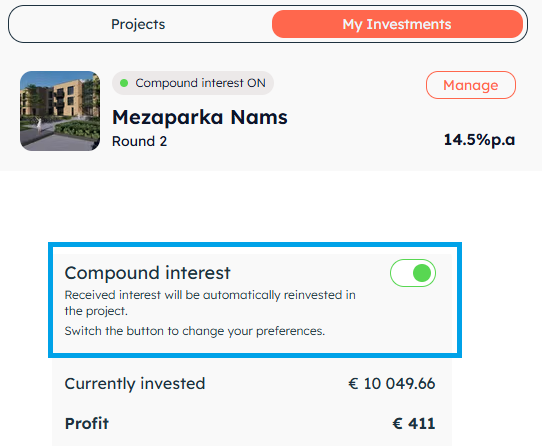Click the Compound interest ON badge
Image resolution: width=542 pixels, height=448 pixels.
[193, 83]
